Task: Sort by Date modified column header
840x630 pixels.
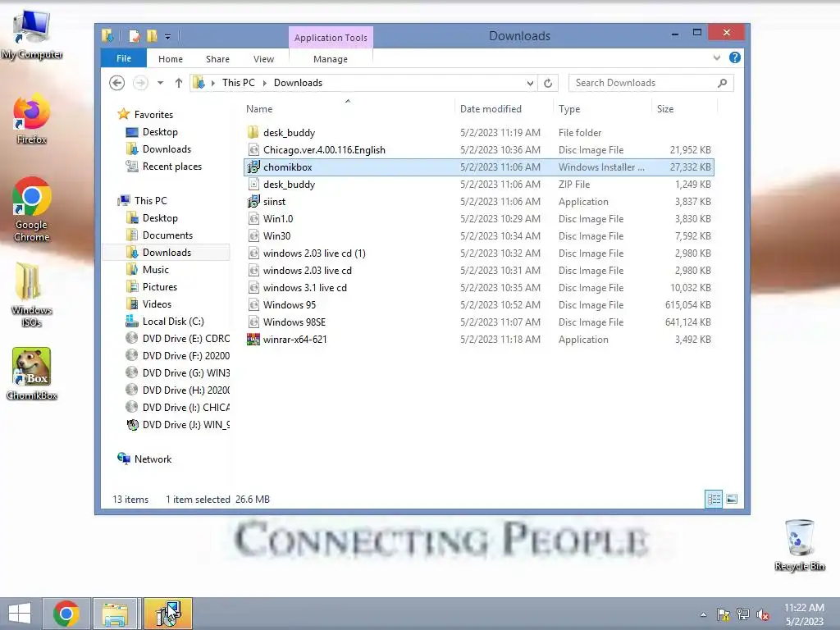Action: (x=504, y=109)
